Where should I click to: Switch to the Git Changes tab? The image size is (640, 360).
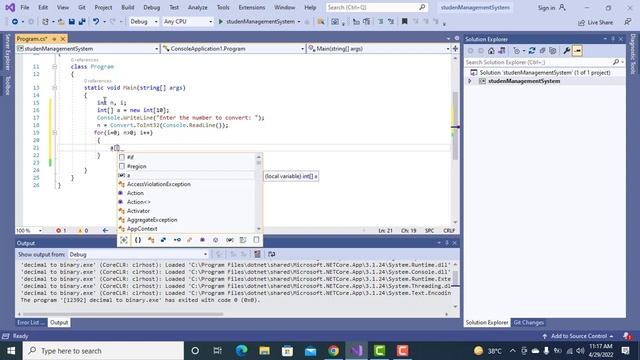(528, 322)
